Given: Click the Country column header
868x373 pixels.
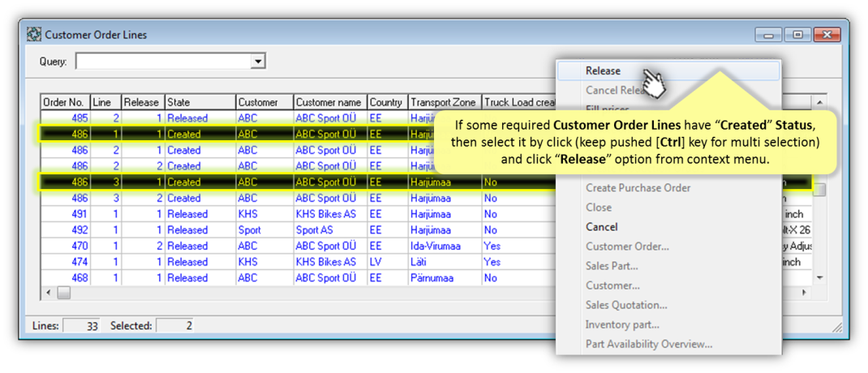Looking at the screenshot, I should 387,102.
